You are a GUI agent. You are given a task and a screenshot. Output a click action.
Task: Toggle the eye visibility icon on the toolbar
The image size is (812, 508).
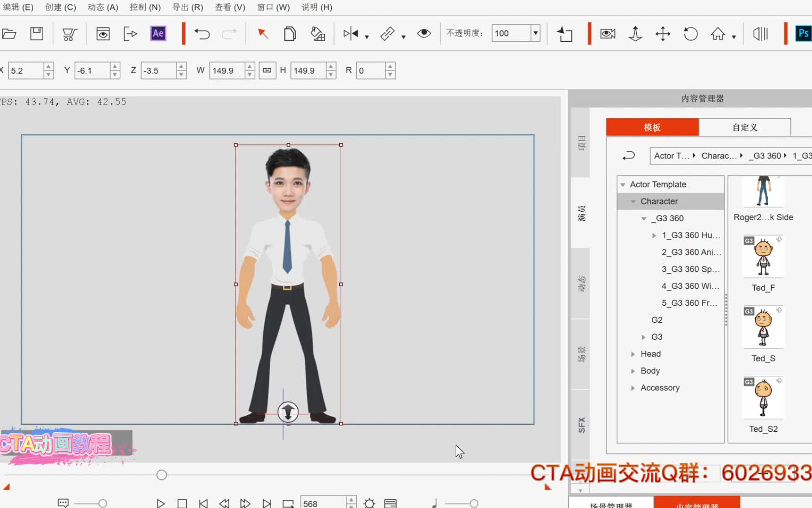pos(423,33)
